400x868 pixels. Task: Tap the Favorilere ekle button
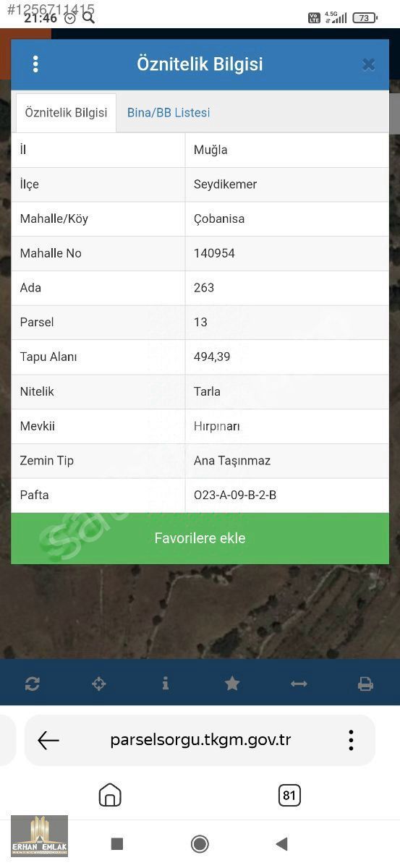[x=200, y=538]
